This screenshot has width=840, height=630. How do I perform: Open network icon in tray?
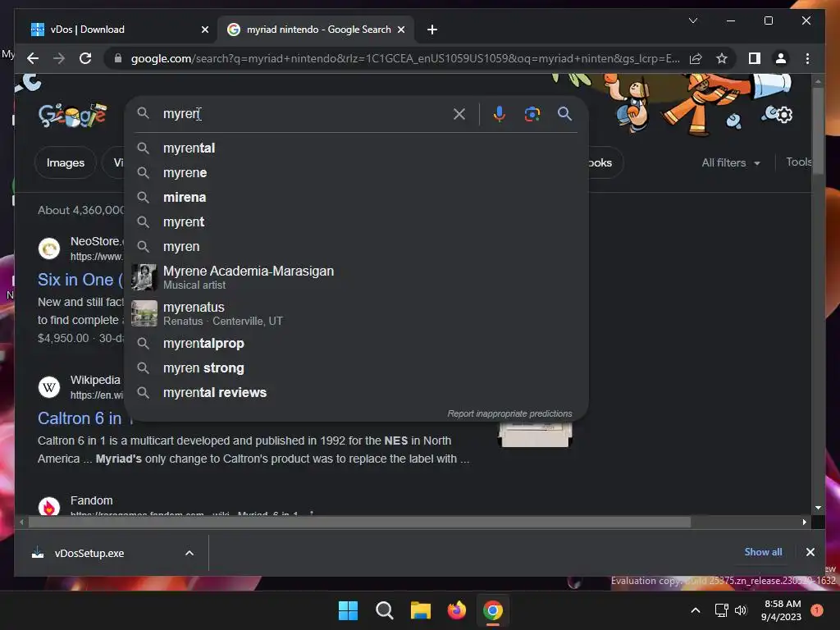click(x=722, y=610)
